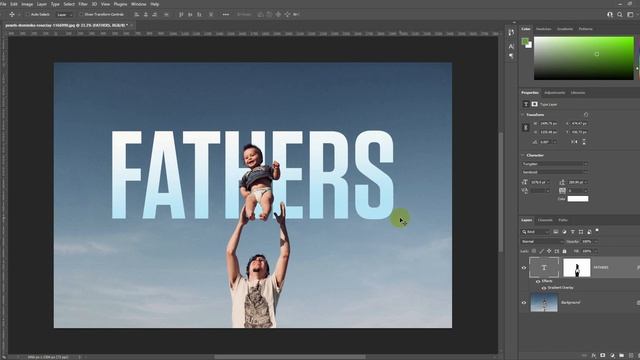The image size is (640, 360).
Task: Click lock position icon in Layers panel
Action: pos(549,251)
